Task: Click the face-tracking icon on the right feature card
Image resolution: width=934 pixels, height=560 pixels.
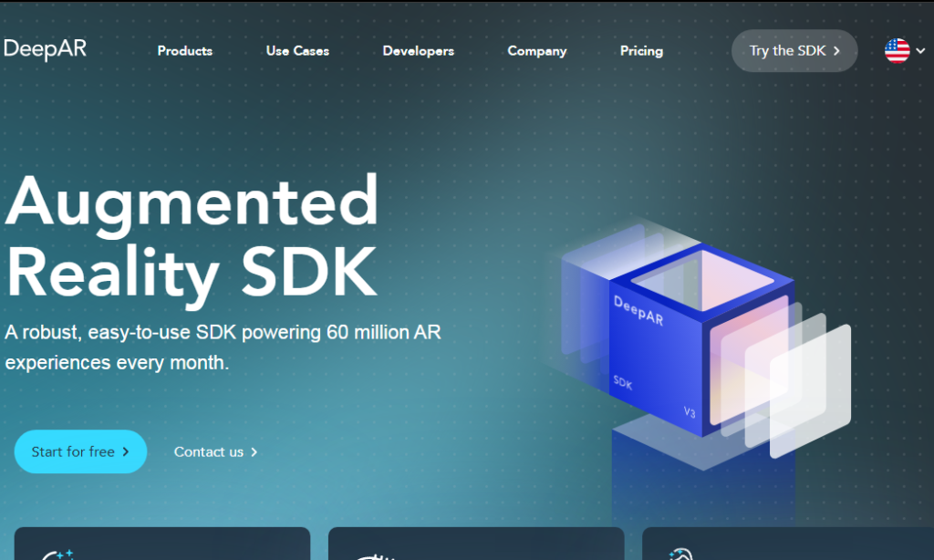Action: 680,554
